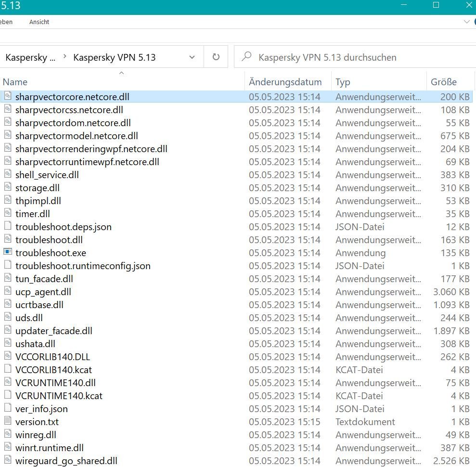Expand the ribbon with the chevron

[x=466, y=22]
